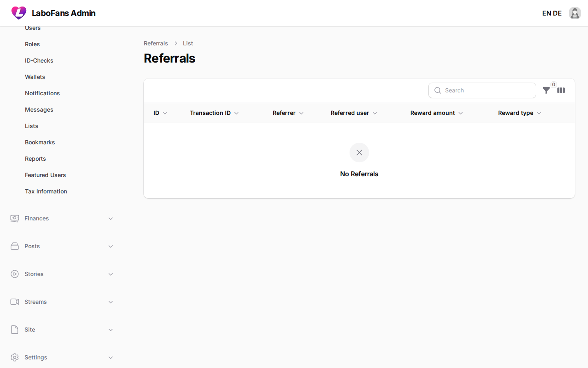Click the search magnifier icon

coord(438,90)
